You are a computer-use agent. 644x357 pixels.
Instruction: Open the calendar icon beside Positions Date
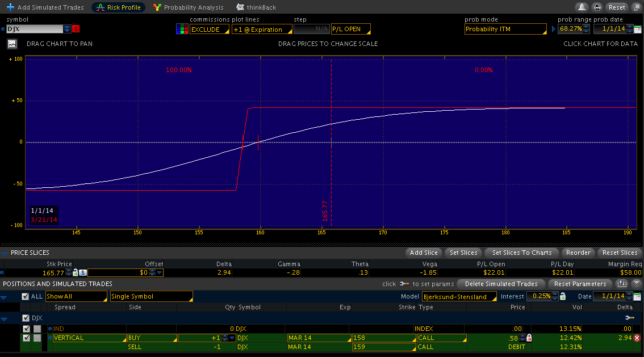[x=637, y=296]
